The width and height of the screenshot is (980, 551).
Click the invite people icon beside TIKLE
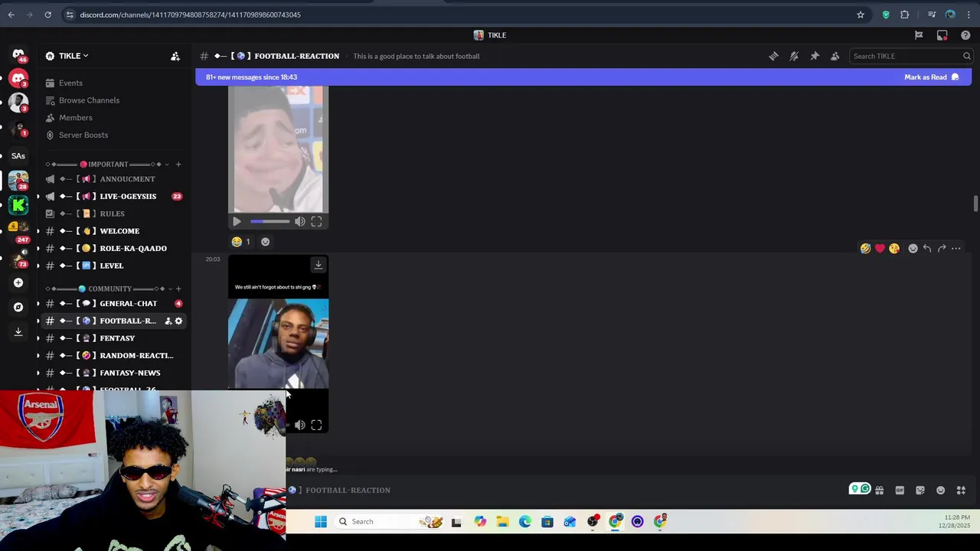click(175, 56)
